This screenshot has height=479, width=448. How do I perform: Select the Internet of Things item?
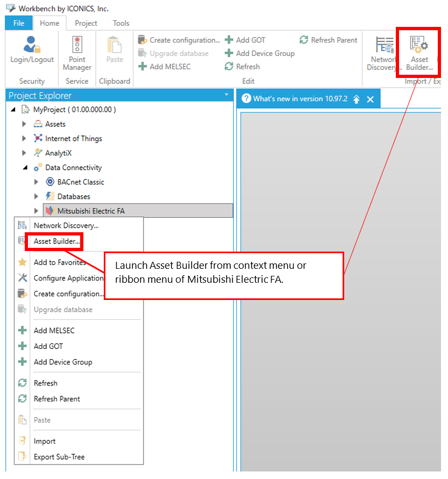click(74, 138)
